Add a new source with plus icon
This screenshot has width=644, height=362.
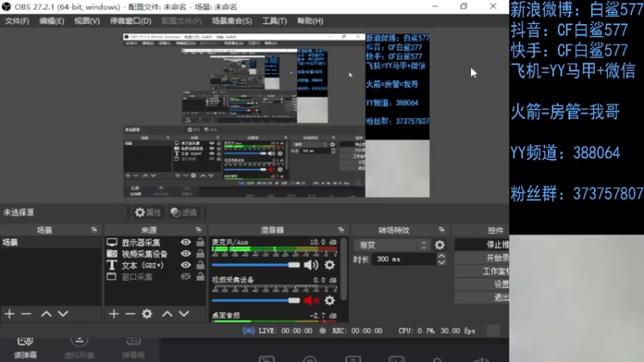(x=114, y=314)
